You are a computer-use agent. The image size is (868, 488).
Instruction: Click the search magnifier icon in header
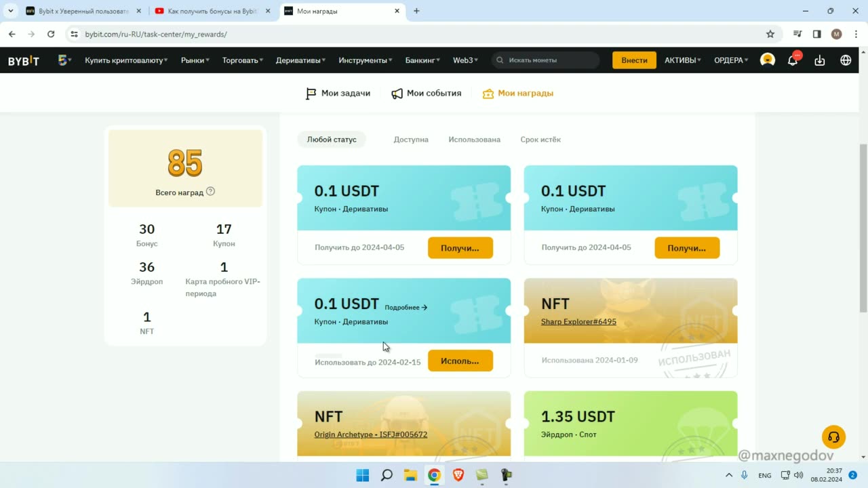[x=500, y=60]
